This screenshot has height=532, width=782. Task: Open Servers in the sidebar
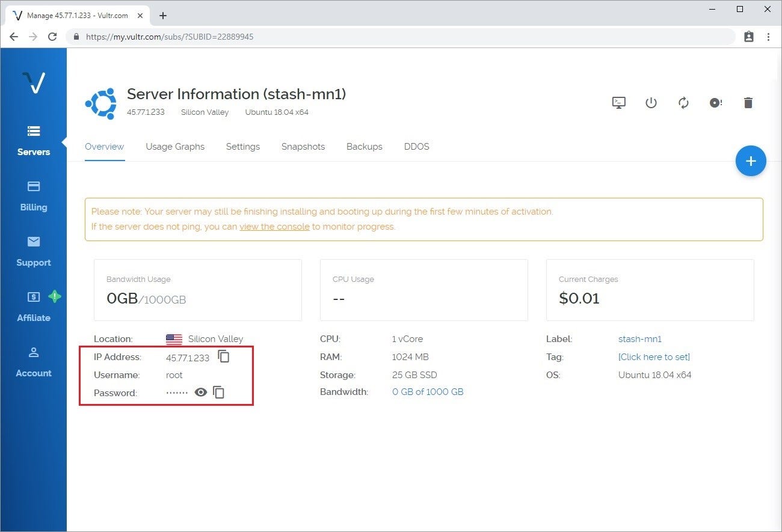click(x=34, y=141)
